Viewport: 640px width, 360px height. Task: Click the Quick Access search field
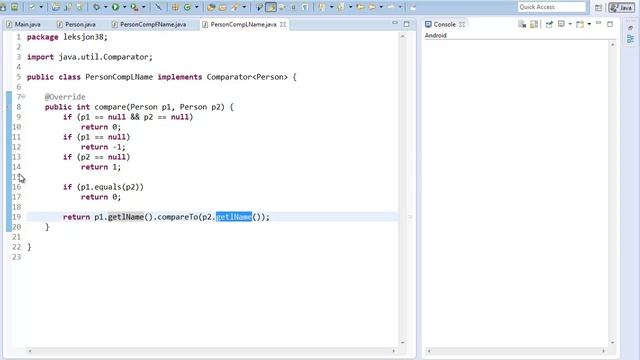551,7
